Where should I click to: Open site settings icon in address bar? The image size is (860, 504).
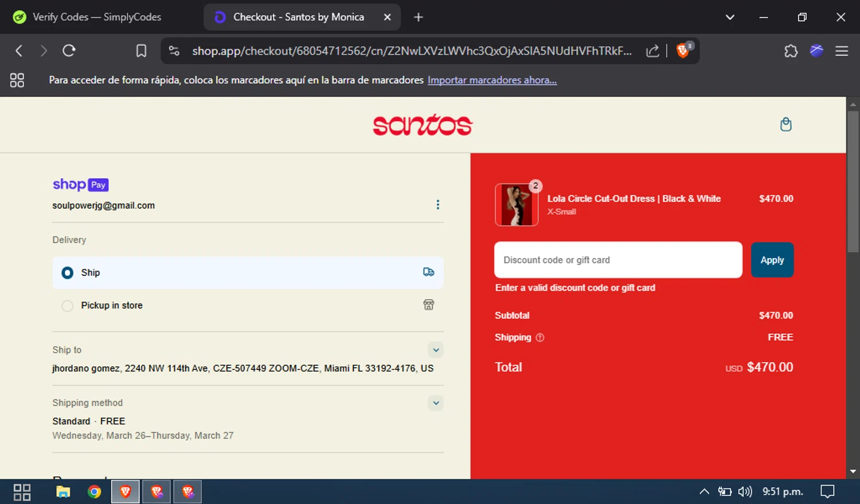(174, 51)
